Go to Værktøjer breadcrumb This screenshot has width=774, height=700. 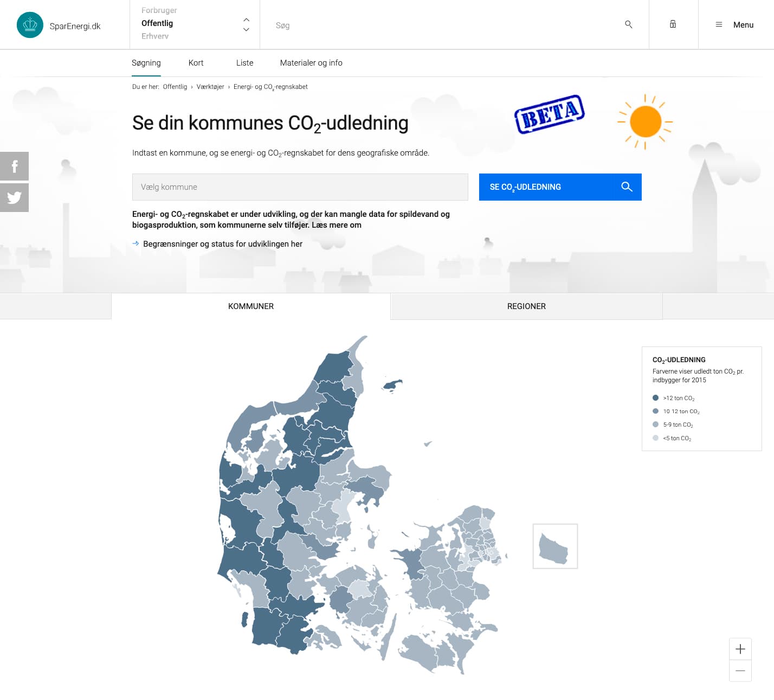click(x=210, y=87)
